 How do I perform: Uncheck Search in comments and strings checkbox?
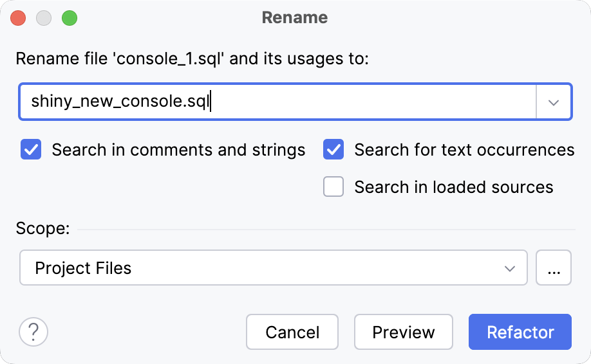[x=31, y=150]
